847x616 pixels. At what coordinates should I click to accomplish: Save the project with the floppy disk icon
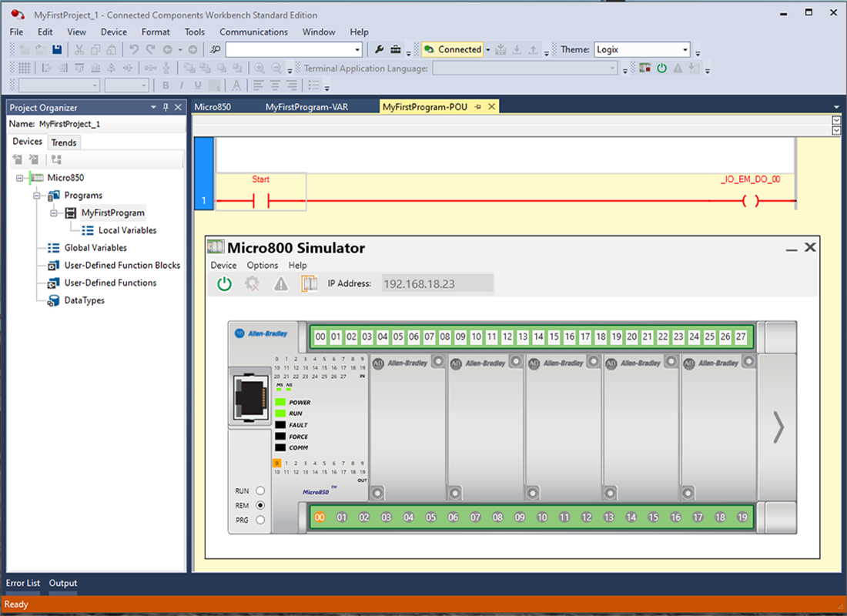coord(57,50)
